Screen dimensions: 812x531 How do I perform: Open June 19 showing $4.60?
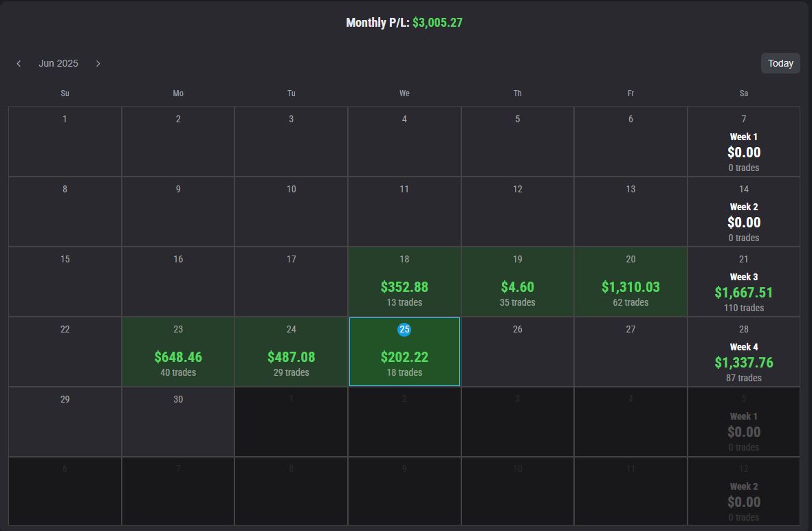(x=517, y=282)
